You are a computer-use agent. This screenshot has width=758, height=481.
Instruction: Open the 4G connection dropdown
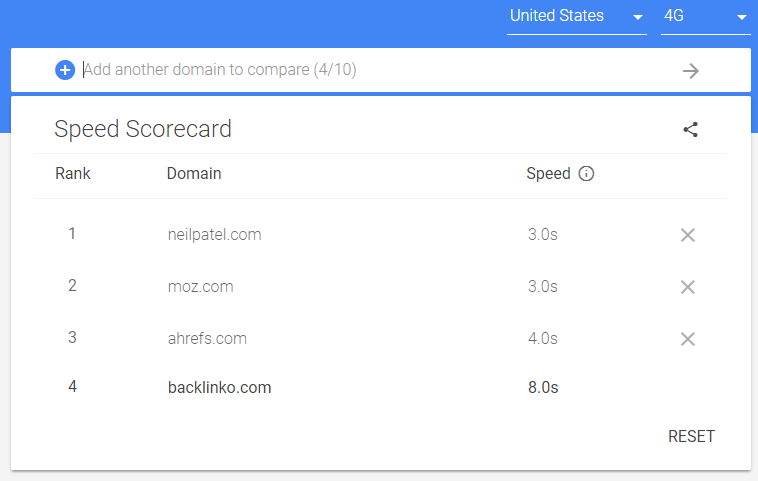(x=705, y=17)
